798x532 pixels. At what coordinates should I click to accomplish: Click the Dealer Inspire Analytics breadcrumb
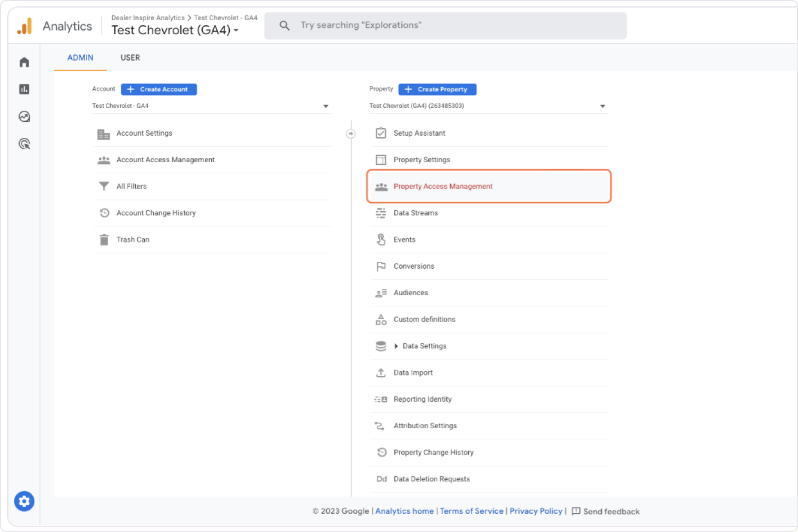click(148, 18)
